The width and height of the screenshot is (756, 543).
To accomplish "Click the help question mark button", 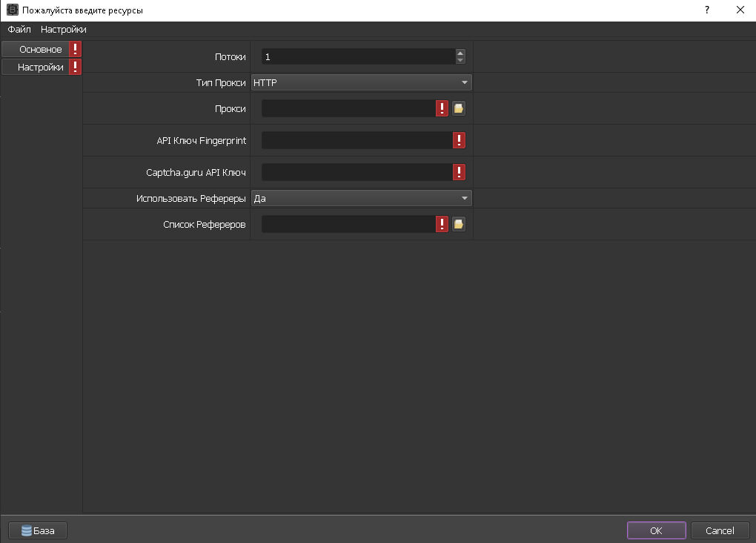I will [x=707, y=10].
